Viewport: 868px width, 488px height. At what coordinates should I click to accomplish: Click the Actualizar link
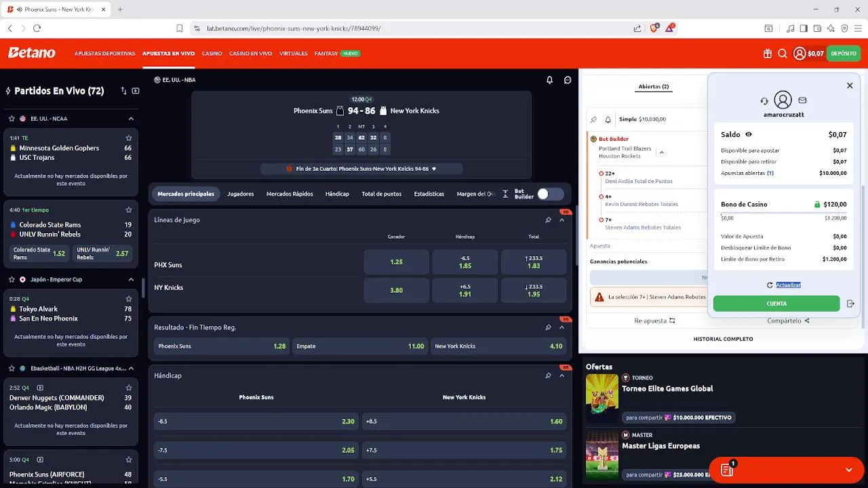pos(789,285)
